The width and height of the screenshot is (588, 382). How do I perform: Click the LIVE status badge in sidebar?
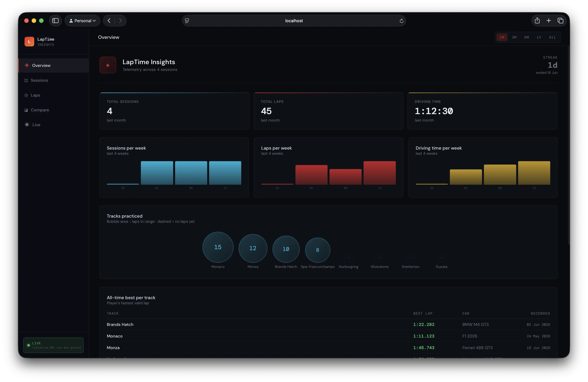point(53,345)
